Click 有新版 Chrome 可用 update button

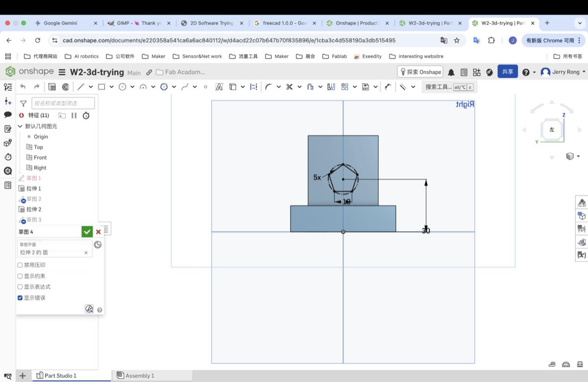(553, 41)
